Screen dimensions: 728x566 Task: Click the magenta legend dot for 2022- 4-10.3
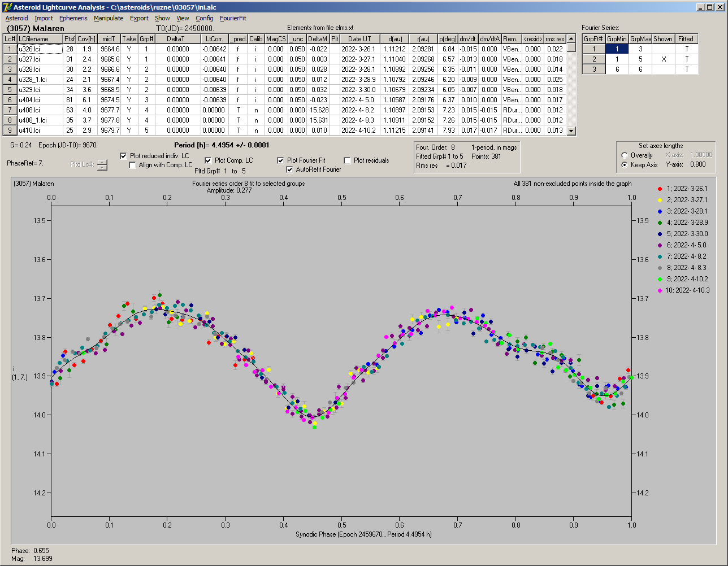660,290
